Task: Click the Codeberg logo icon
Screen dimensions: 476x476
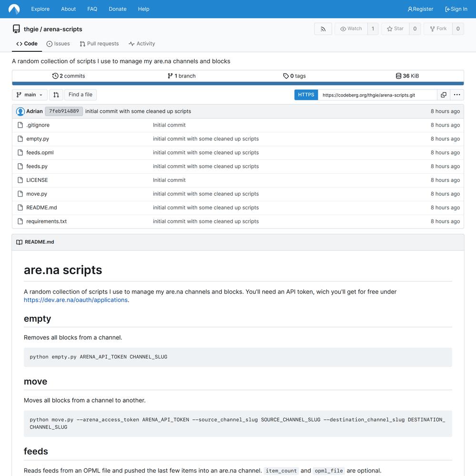Action: pos(14,9)
